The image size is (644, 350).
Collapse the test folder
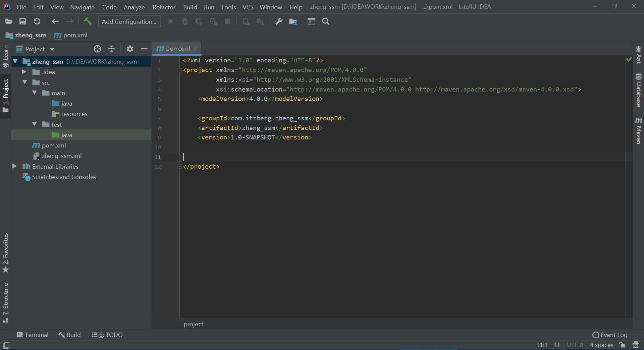(x=34, y=124)
